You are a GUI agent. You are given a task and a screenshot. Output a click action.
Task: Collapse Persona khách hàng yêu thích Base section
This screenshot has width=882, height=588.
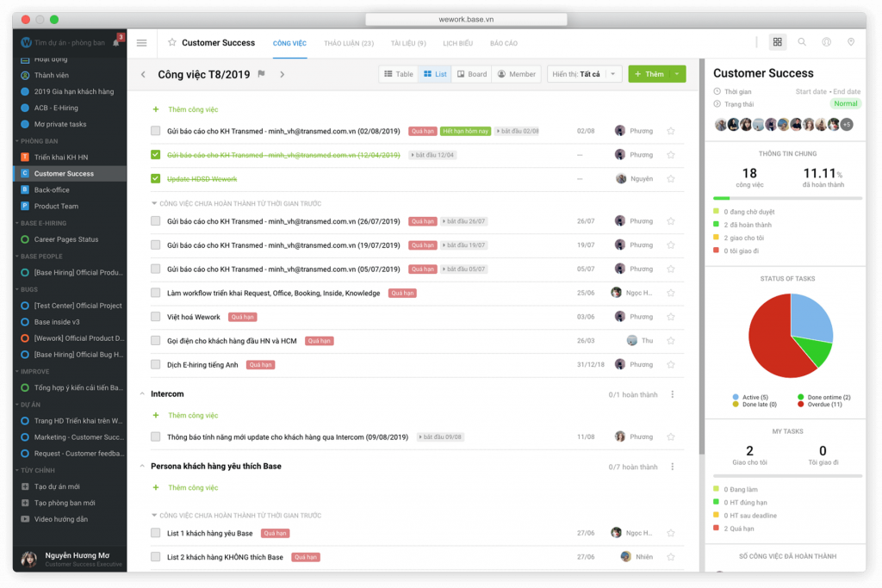[x=143, y=467]
